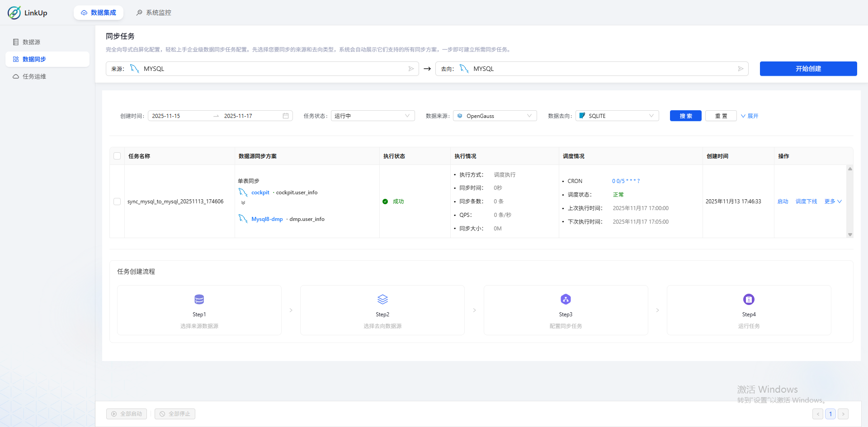
Task: Check the sync_mysql_to_mysql task row checkbox
Action: (117, 202)
